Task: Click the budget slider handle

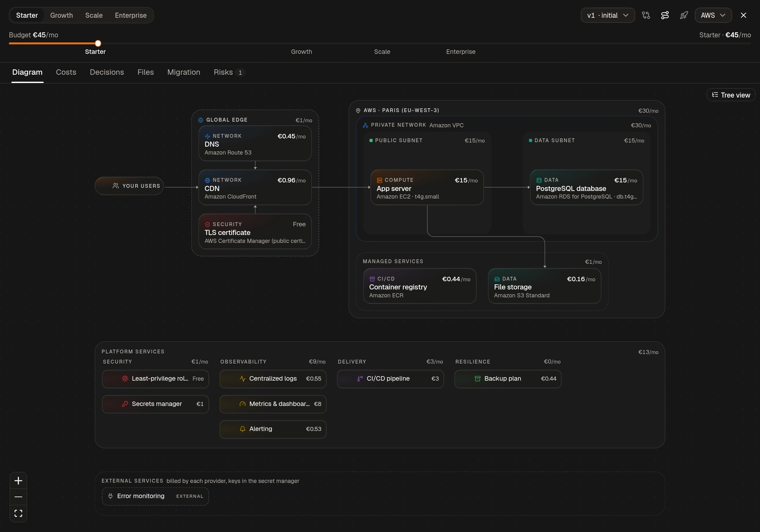Action: pyautogui.click(x=98, y=43)
